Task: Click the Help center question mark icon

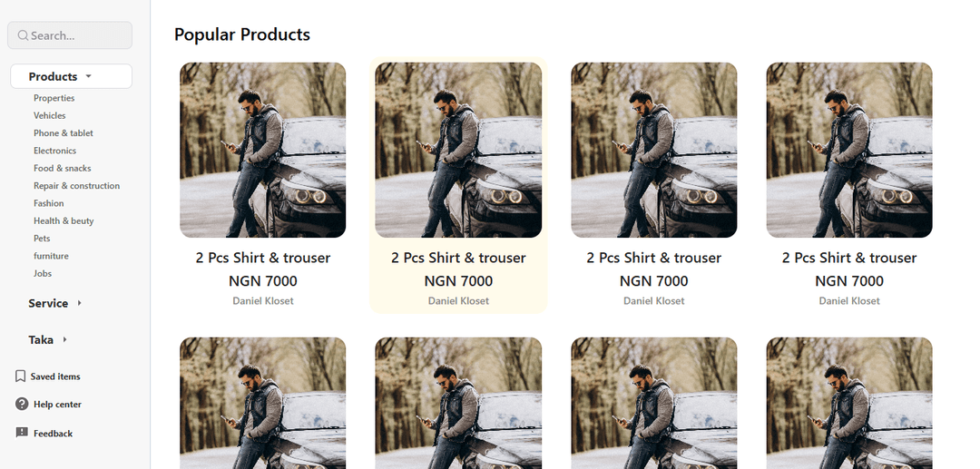Action: point(22,404)
